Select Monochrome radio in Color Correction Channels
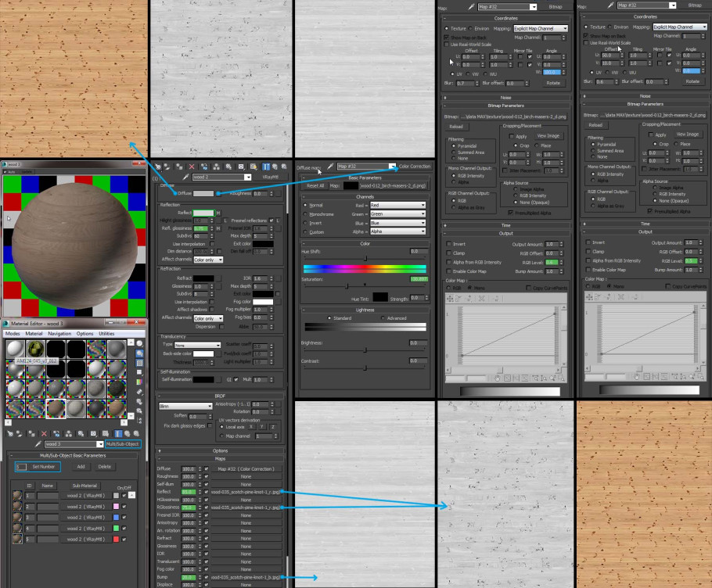Viewport: 712px width, 588px height. pyautogui.click(x=305, y=213)
